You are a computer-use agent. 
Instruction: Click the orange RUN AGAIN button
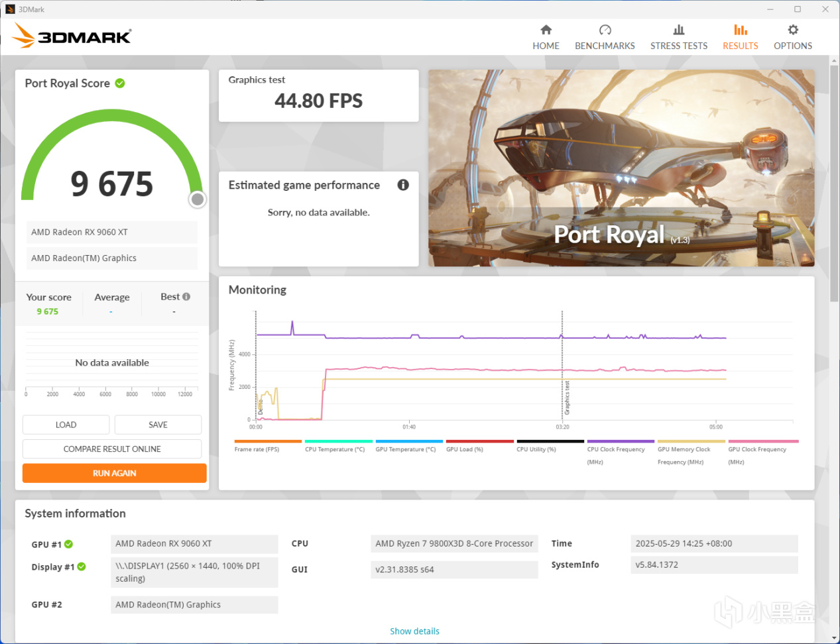tap(114, 473)
